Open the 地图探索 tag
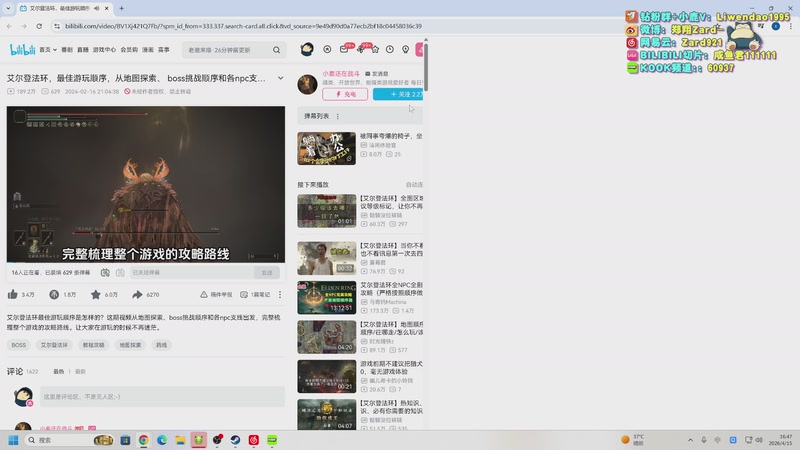The image size is (800, 450). 130,345
